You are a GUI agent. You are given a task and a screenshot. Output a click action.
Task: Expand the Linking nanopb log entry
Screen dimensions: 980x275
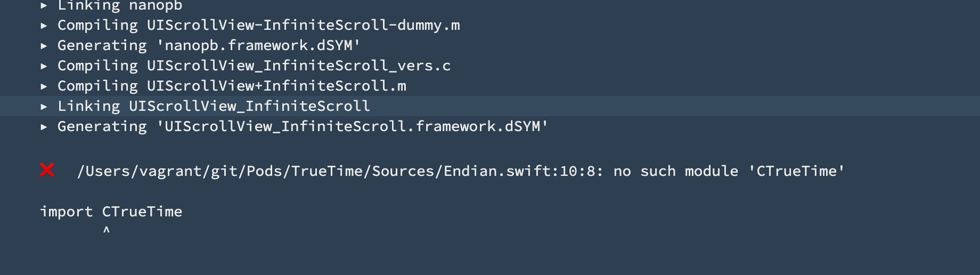click(x=44, y=5)
